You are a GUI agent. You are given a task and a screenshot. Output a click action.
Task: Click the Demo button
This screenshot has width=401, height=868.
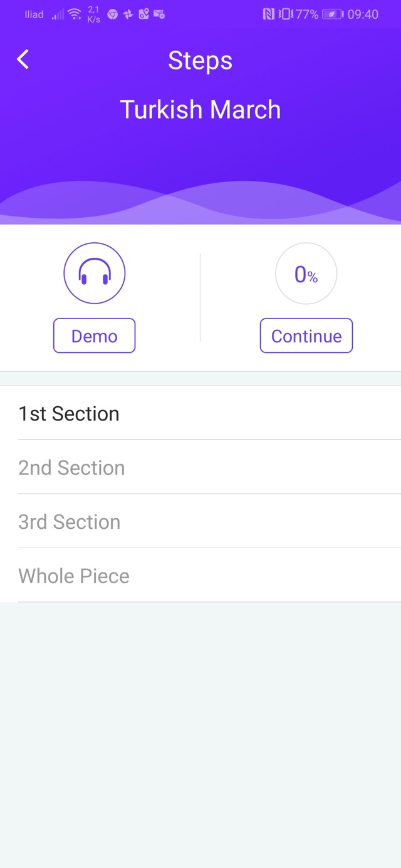click(94, 336)
